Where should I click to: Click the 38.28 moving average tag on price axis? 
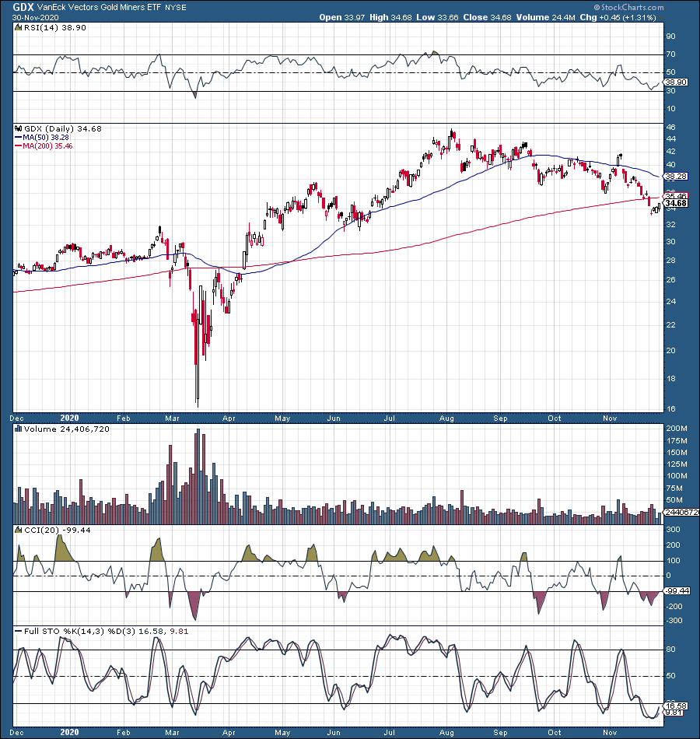tap(676, 177)
